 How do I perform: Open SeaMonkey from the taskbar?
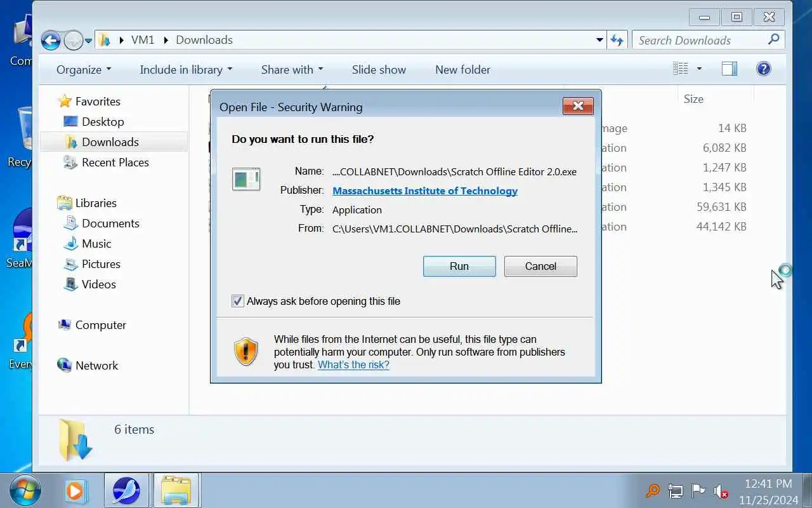tap(126, 490)
